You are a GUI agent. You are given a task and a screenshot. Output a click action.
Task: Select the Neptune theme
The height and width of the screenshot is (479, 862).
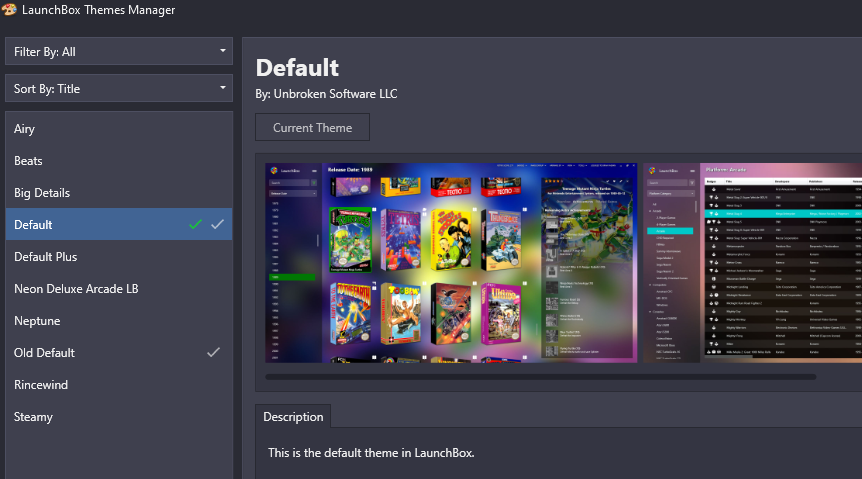[x=119, y=321]
